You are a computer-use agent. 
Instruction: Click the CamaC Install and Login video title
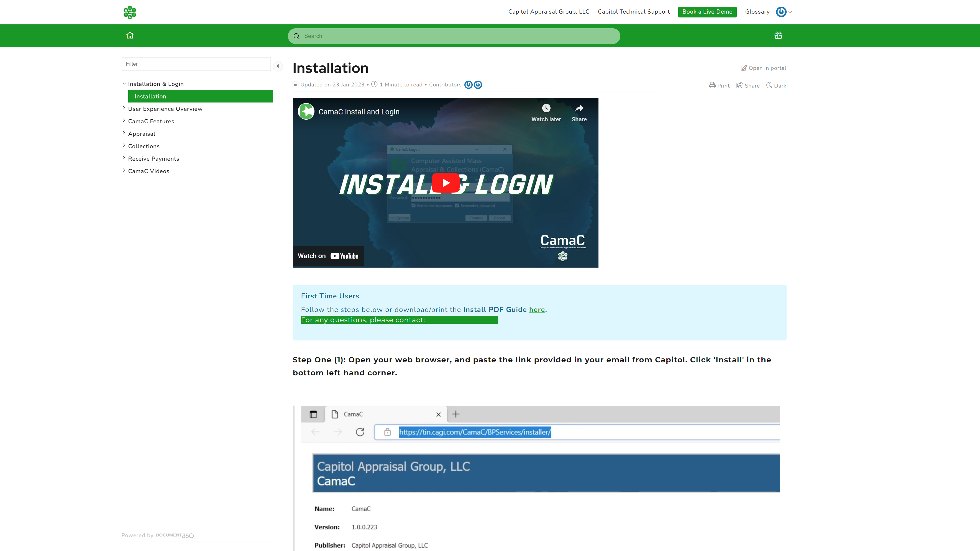pos(359,112)
